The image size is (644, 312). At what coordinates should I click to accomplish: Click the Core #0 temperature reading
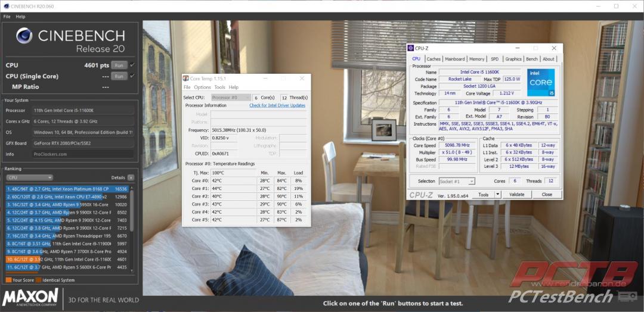click(x=233, y=180)
